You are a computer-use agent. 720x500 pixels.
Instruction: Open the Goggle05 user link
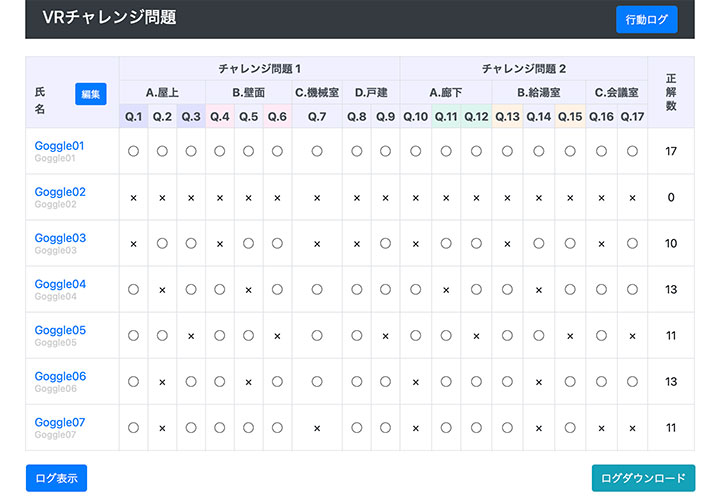coord(60,330)
